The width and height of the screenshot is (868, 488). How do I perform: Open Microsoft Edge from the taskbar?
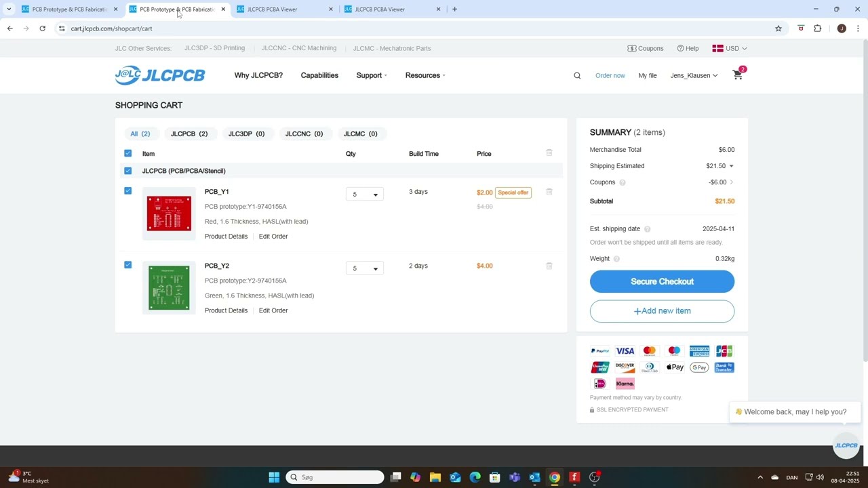[x=475, y=477]
